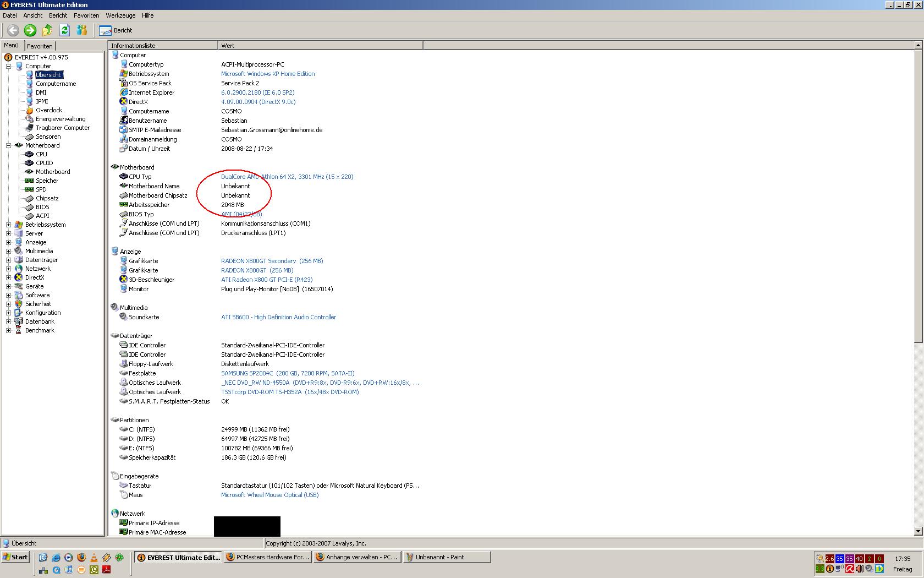Click the green forward arrow toolbar icon

coord(30,30)
